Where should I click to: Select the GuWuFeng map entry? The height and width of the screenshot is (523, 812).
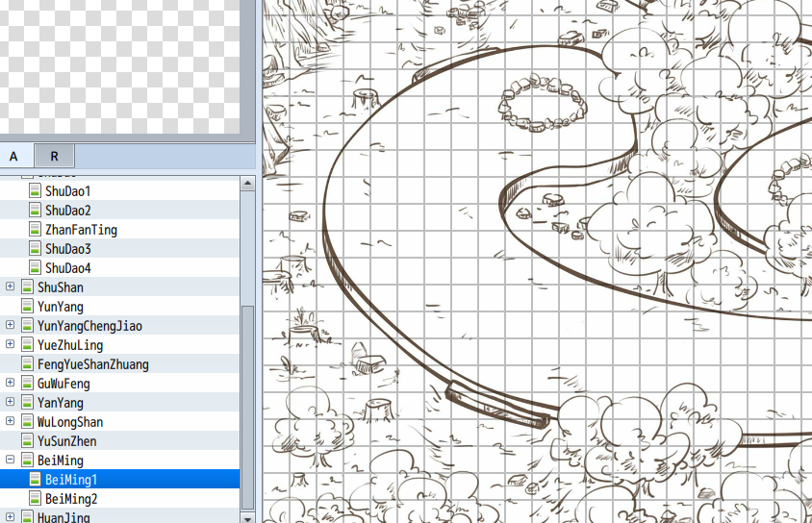[63, 384]
